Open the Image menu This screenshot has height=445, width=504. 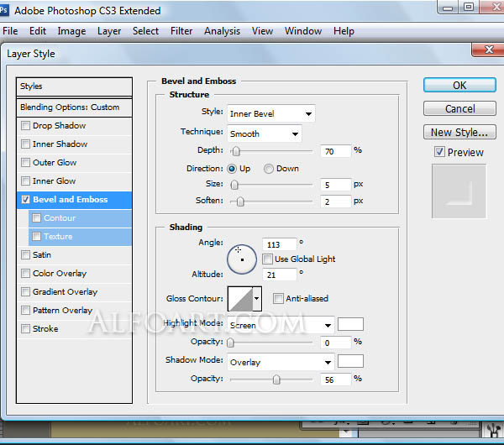click(x=71, y=31)
